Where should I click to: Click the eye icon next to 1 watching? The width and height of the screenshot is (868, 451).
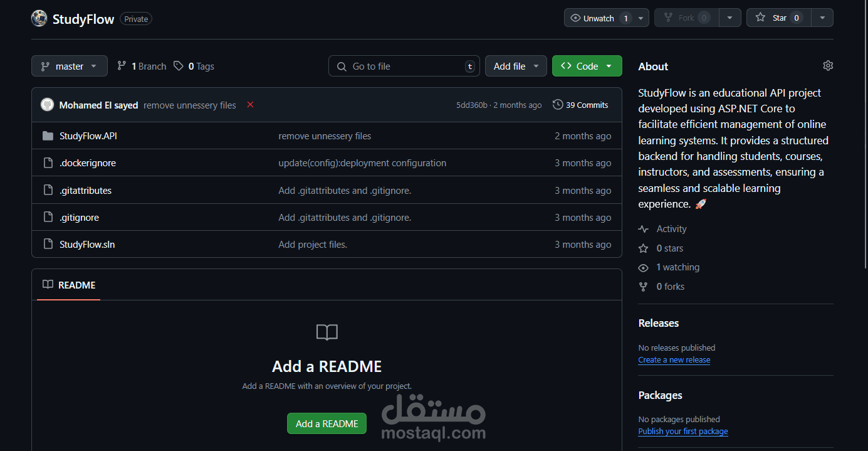[x=643, y=268]
